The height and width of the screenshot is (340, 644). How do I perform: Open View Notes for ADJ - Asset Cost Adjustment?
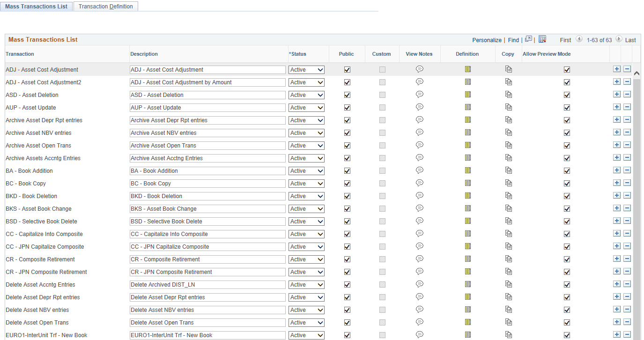(x=419, y=69)
